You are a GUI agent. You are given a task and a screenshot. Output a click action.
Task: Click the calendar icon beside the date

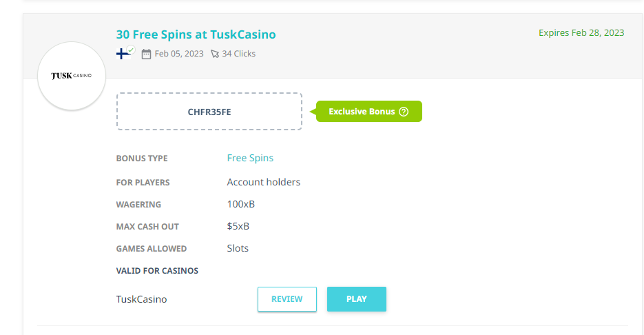coord(146,54)
